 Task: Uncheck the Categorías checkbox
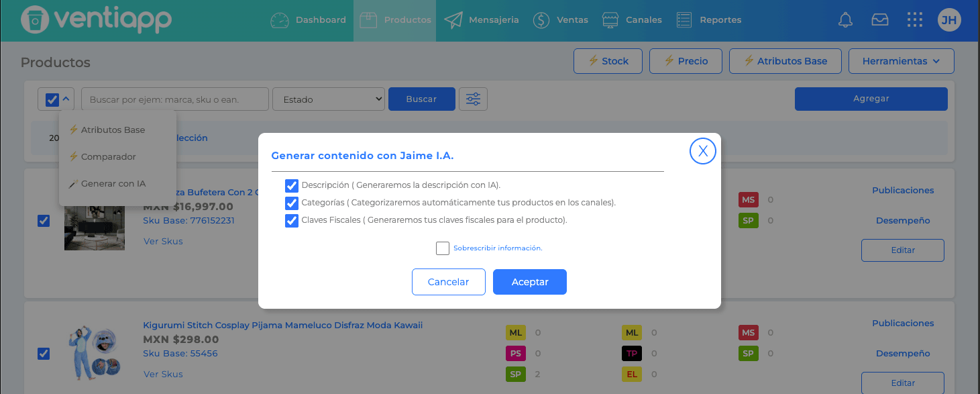tap(292, 203)
